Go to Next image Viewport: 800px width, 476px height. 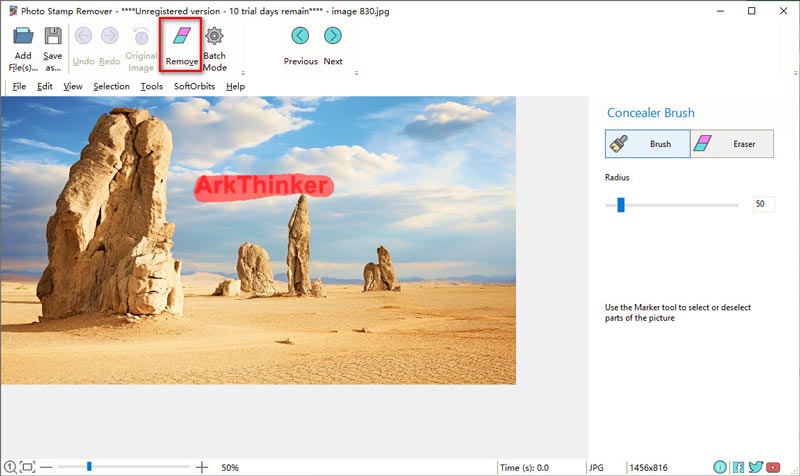(x=333, y=36)
